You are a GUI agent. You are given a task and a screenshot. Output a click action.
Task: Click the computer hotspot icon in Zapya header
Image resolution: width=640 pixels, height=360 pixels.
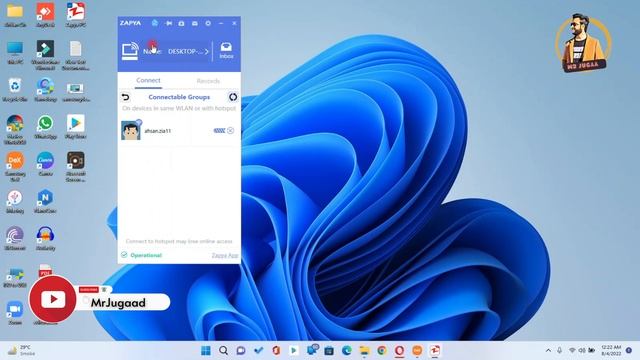point(130,51)
